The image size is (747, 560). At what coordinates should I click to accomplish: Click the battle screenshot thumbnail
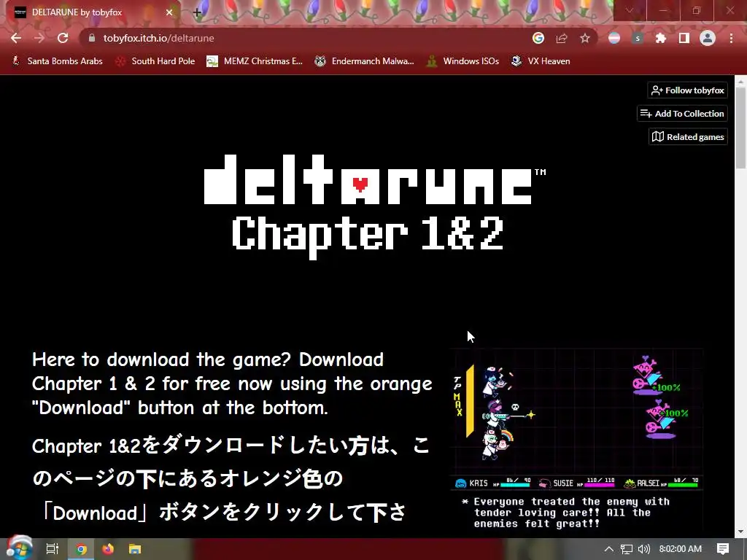576,440
